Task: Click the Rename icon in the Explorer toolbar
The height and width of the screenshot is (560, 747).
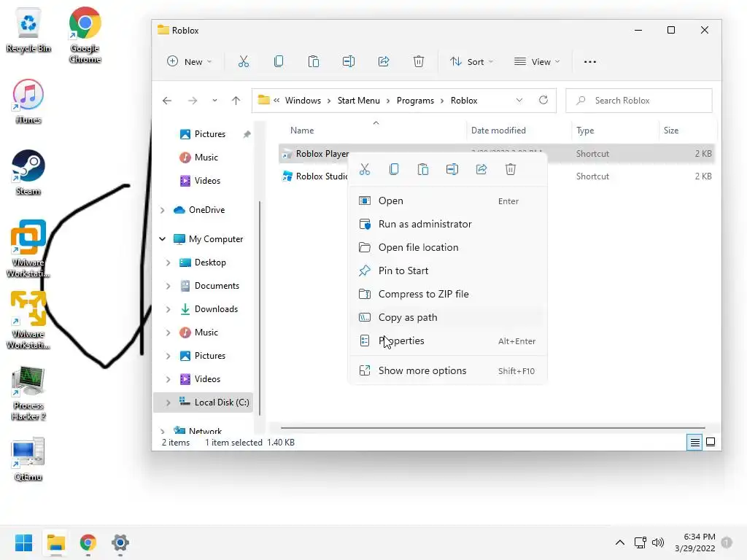Action: [x=348, y=61]
